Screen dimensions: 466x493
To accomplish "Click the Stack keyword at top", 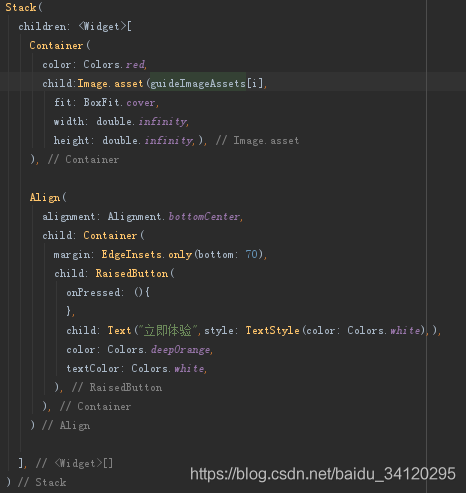I will click(x=20, y=7).
